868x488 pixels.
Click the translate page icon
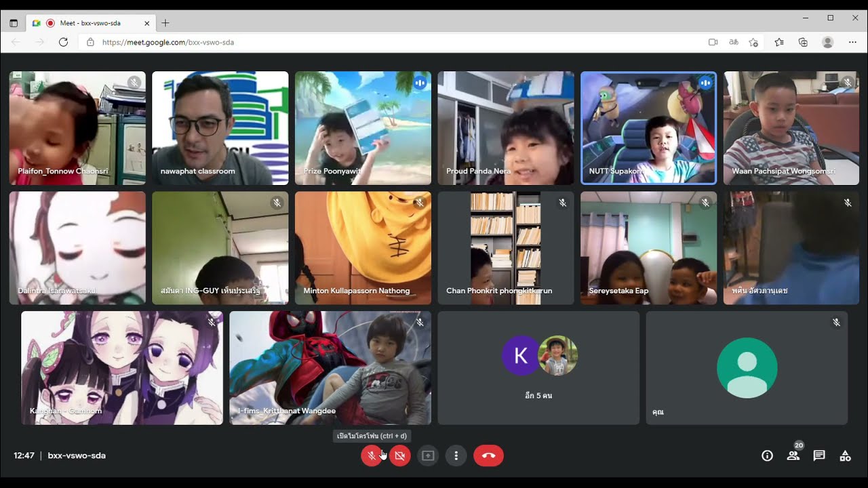point(733,42)
